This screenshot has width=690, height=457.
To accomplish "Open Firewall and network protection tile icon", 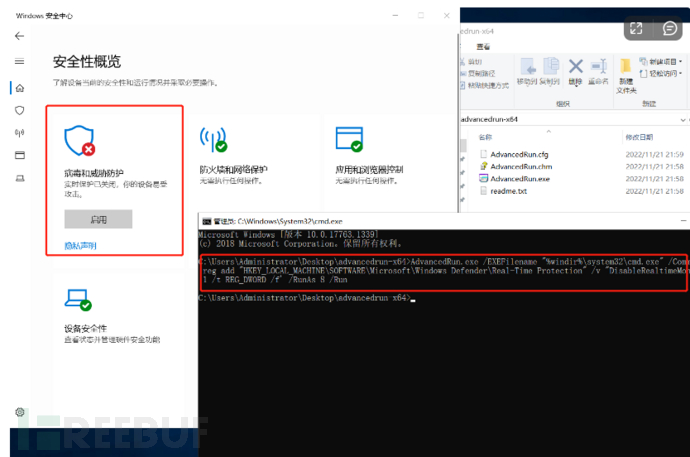I will coord(213,139).
